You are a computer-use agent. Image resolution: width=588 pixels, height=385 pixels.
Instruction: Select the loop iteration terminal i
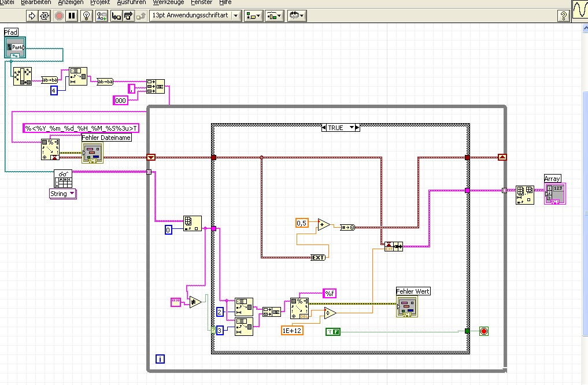[160, 359]
